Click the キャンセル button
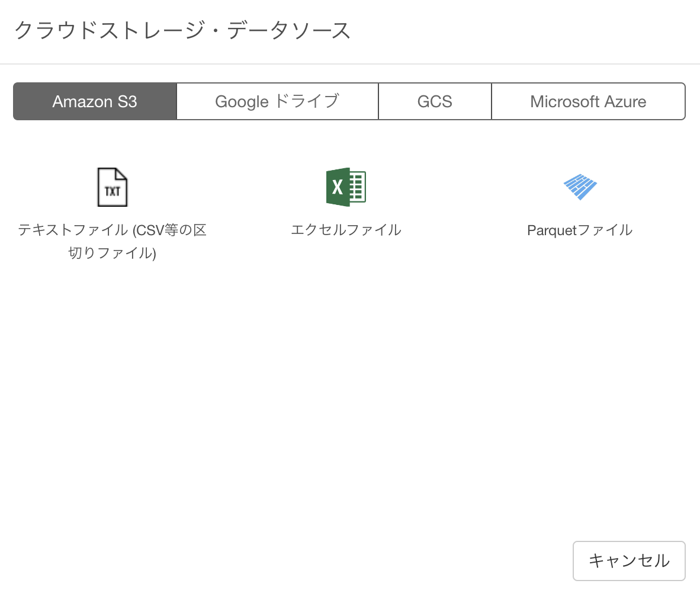 (629, 561)
